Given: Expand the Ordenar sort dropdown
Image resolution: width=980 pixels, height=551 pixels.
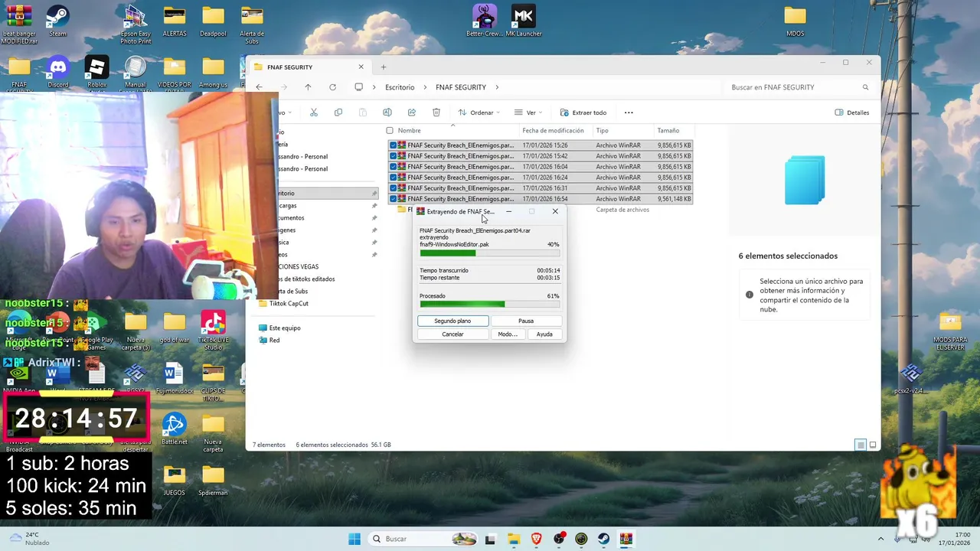Looking at the screenshot, I should 479,112.
